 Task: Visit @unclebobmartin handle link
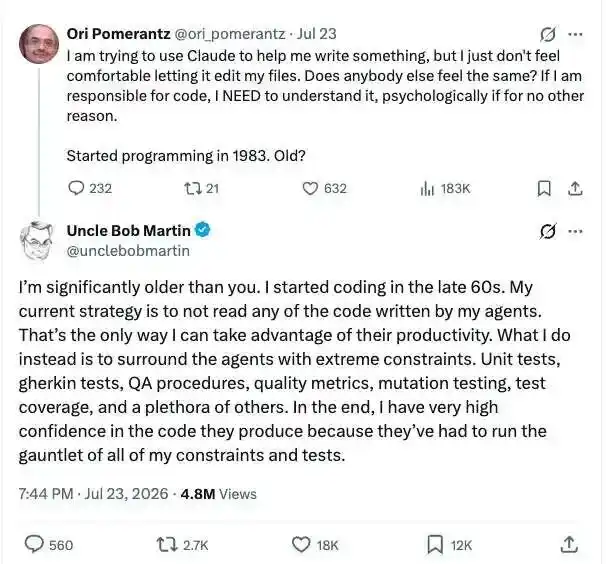[x=128, y=251]
